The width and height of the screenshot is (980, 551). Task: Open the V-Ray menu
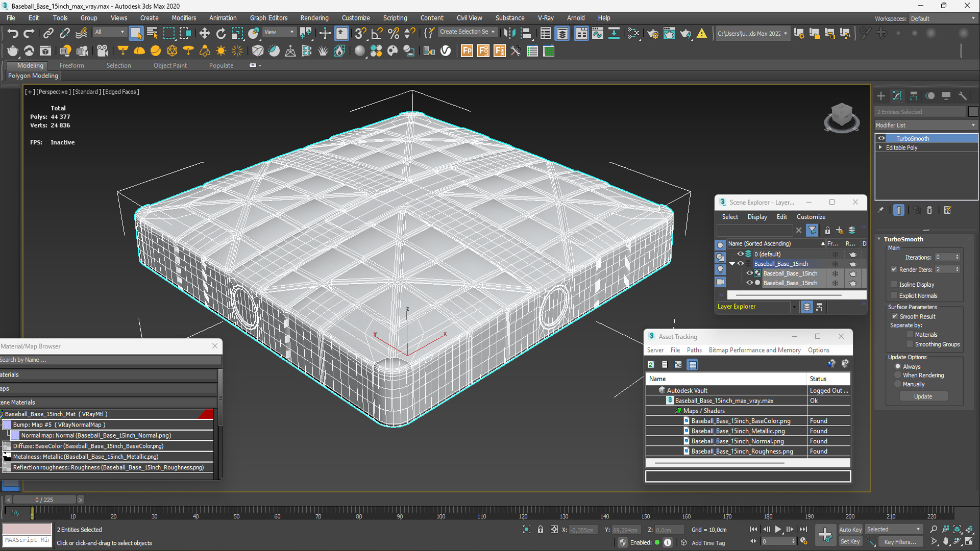point(545,18)
